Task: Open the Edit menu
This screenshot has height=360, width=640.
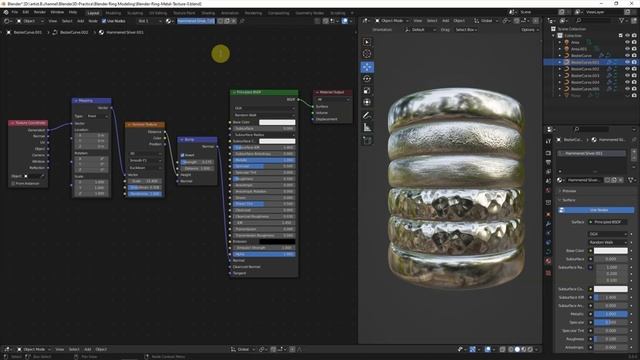Action: (x=26, y=12)
